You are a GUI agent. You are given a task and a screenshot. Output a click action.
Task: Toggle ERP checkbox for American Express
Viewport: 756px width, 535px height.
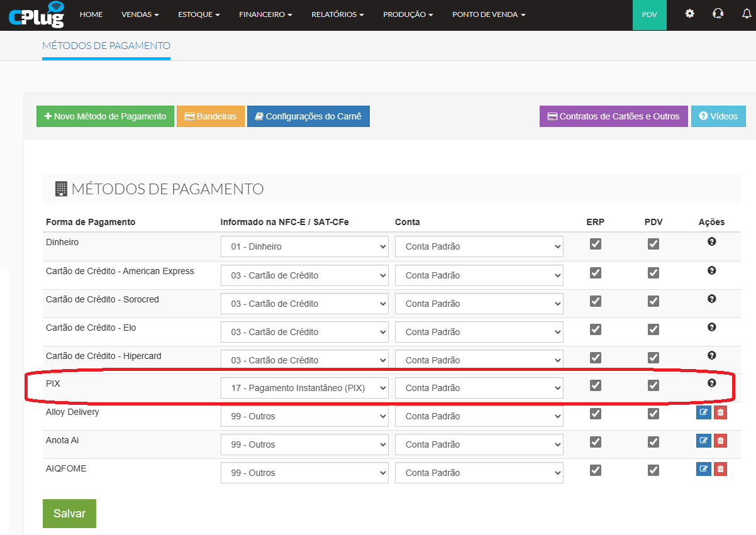click(596, 273)
